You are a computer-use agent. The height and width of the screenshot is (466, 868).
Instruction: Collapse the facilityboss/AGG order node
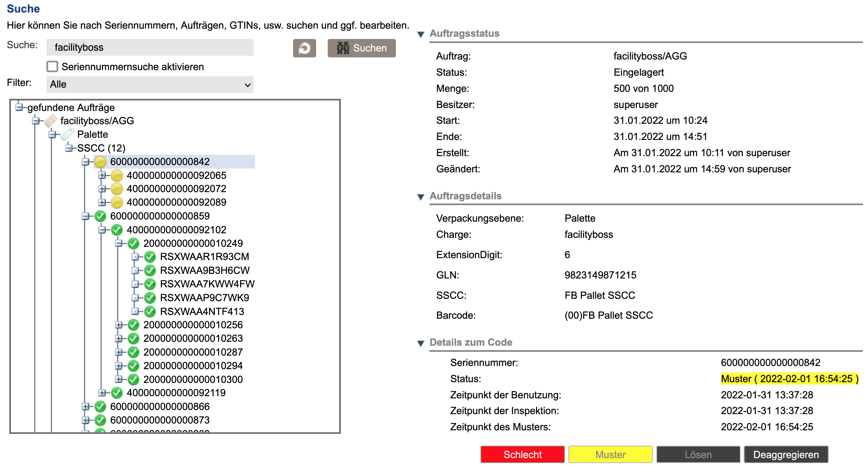[x=36, y=120]
